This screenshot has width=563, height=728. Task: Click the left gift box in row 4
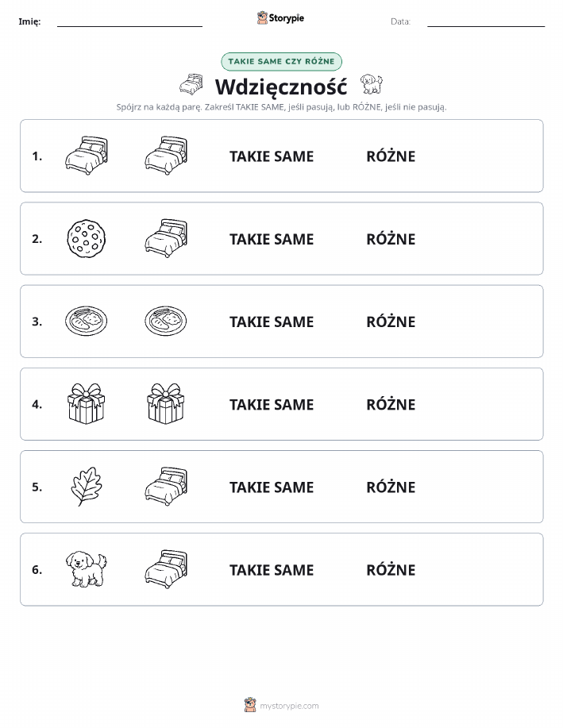[87, 403]
